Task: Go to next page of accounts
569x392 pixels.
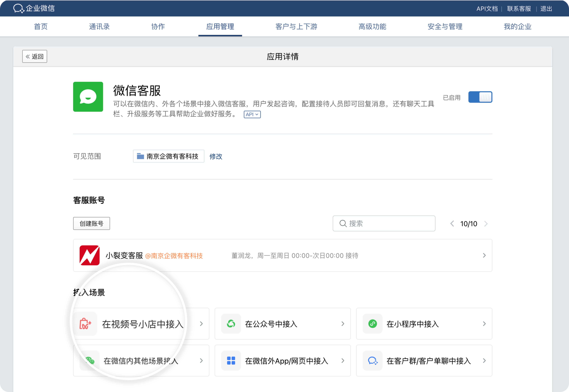Action: coord(486,224)
